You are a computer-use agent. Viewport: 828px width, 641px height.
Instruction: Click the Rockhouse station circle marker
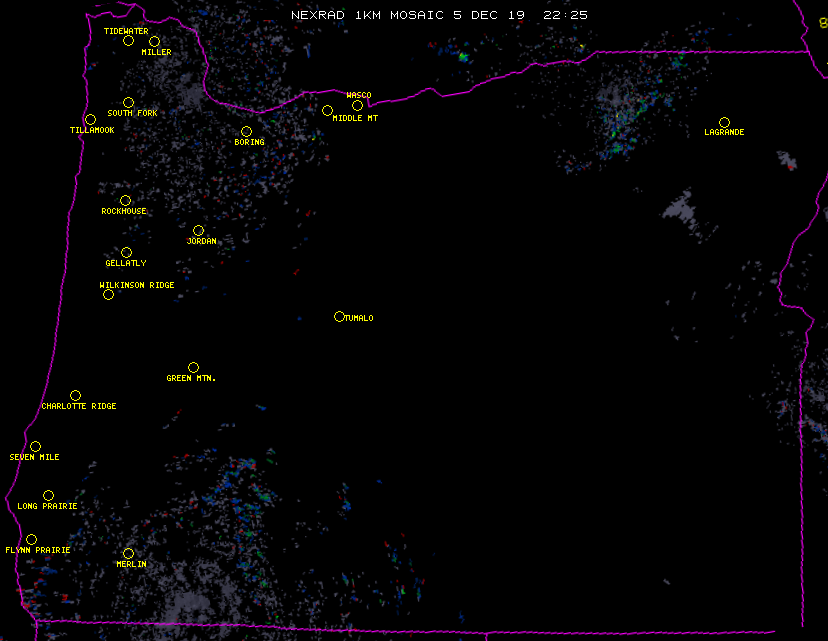pyautogui.click(x=125, y=201)
